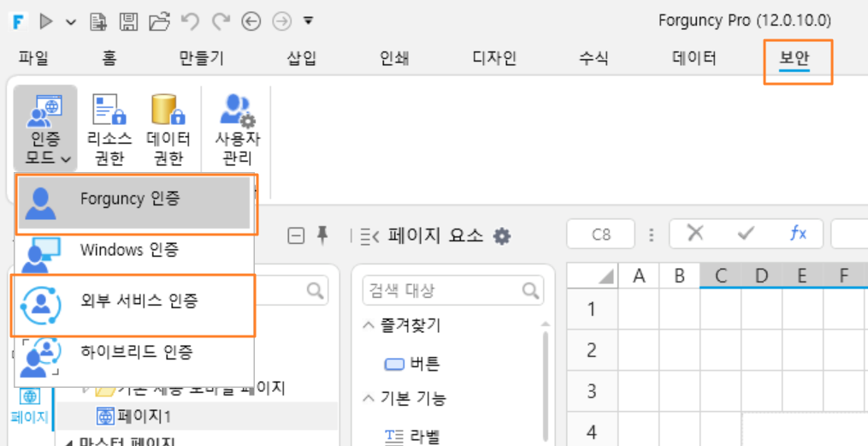This screenshot has width=868, height=446.
Task: Navigate forward with the right arrow circle
Action: pos(281,21)
